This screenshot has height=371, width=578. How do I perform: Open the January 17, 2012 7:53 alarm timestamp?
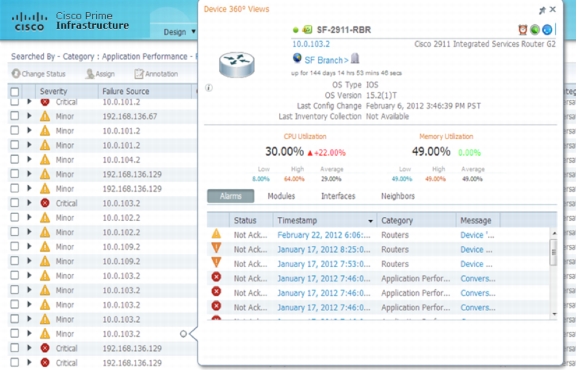point(324,264)
